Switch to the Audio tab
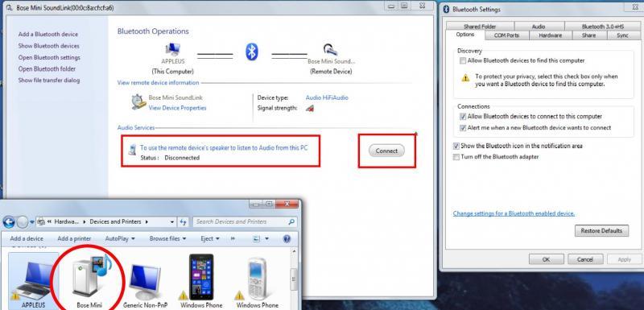The image size is (644, 310). (x=539, y=27)
